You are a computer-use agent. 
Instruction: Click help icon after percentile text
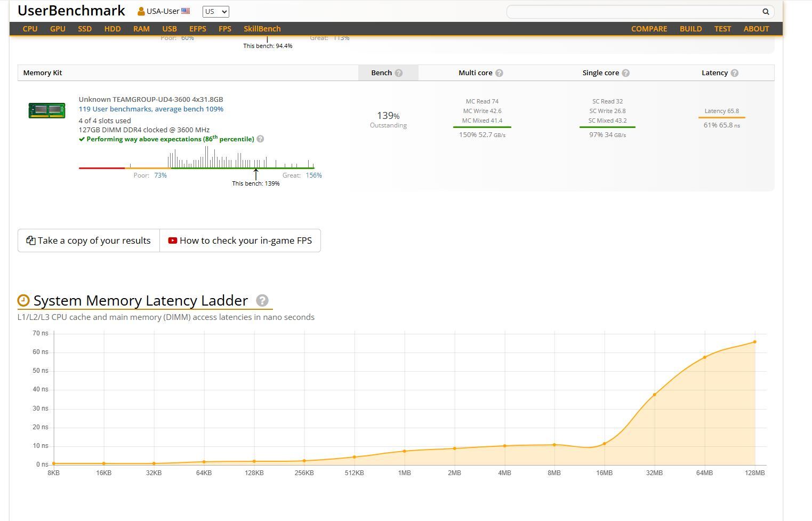click(260, 139)
